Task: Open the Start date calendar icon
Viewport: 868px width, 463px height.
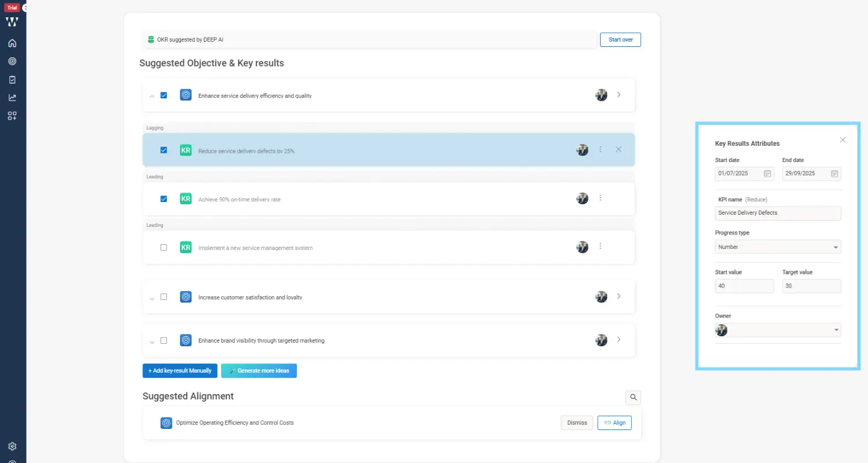Action: coord(767,173)
